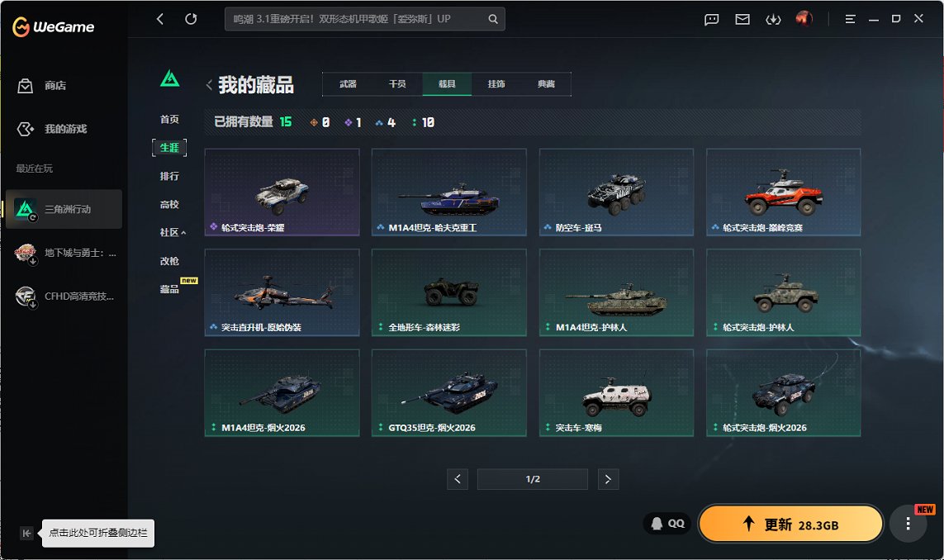This screenshot has height=560, width=944.
Task: Filter collection by purple rarity count
Action: [353, 122]
